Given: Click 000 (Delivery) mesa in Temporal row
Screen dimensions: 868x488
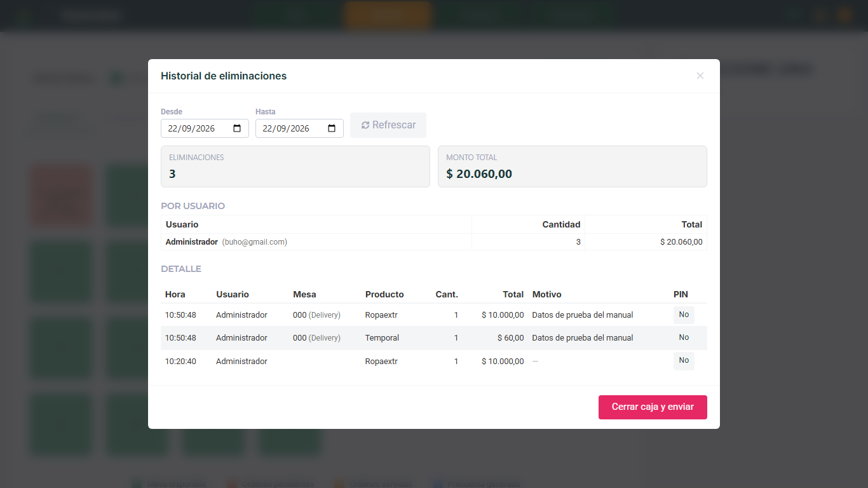Looking at the screenshot, I should coord(316,338).
